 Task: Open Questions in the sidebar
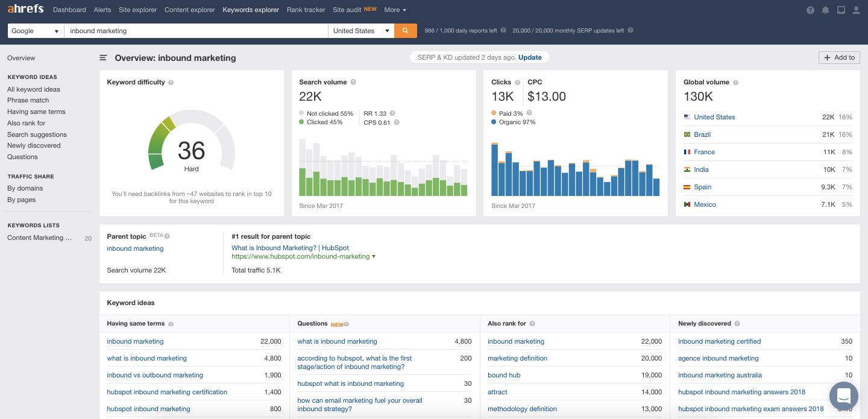(x=22, y=157)
